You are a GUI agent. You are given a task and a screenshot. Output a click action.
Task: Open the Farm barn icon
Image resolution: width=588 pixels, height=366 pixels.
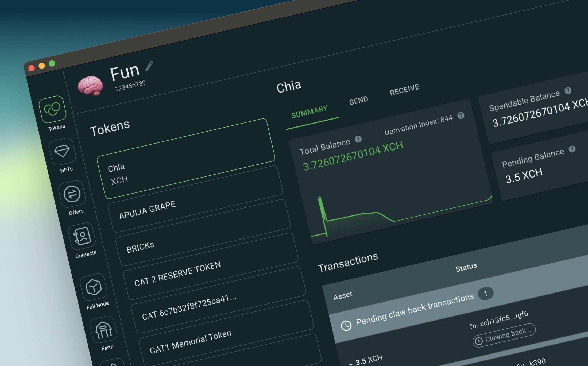104,329
